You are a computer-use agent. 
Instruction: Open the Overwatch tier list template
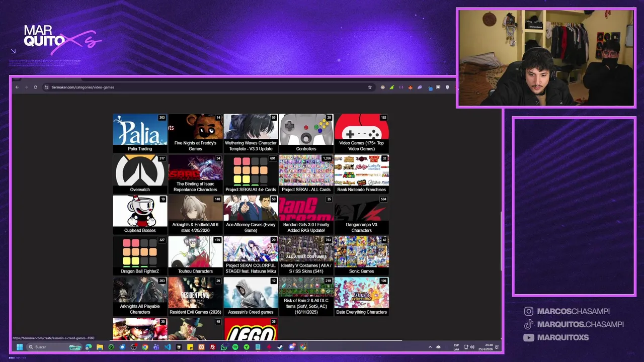[x=140, y=174]
